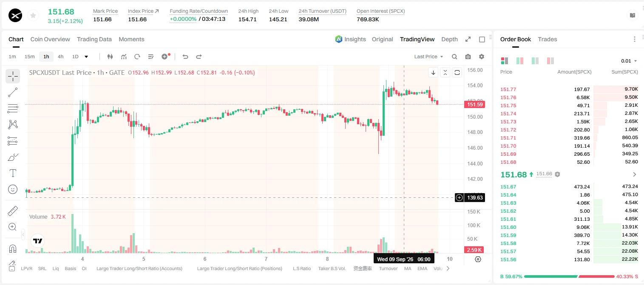
Task: Change the candlestick chart type
Action: 110,57
